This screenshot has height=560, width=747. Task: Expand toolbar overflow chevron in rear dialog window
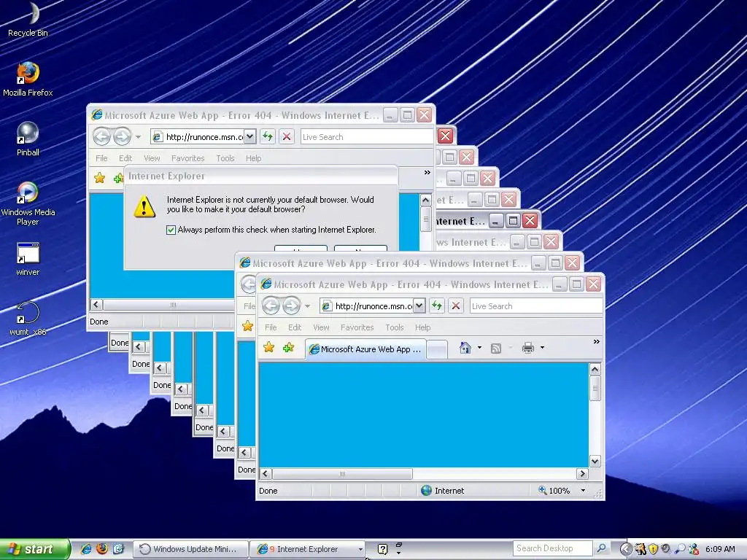(x=427, y=173)
